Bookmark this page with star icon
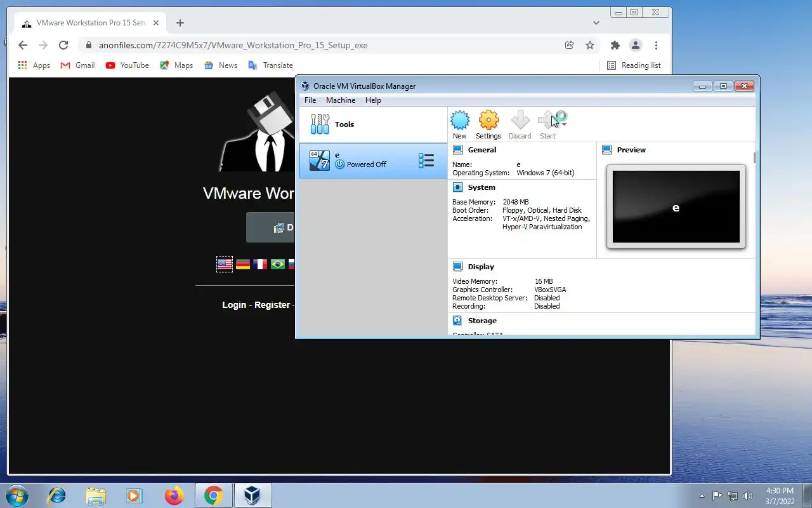Screen dimensions: 812x508 [590, 45]
